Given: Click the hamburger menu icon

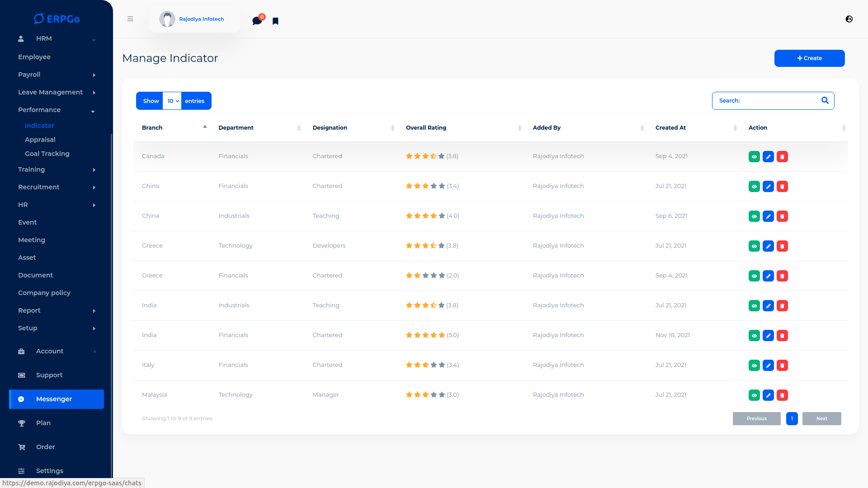Looking at the screenshot, I should pyautogui.click(x=130, y=19).
